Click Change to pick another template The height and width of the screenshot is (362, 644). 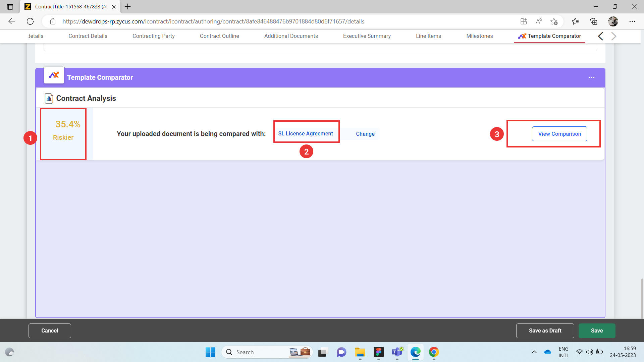coord(365,134)
